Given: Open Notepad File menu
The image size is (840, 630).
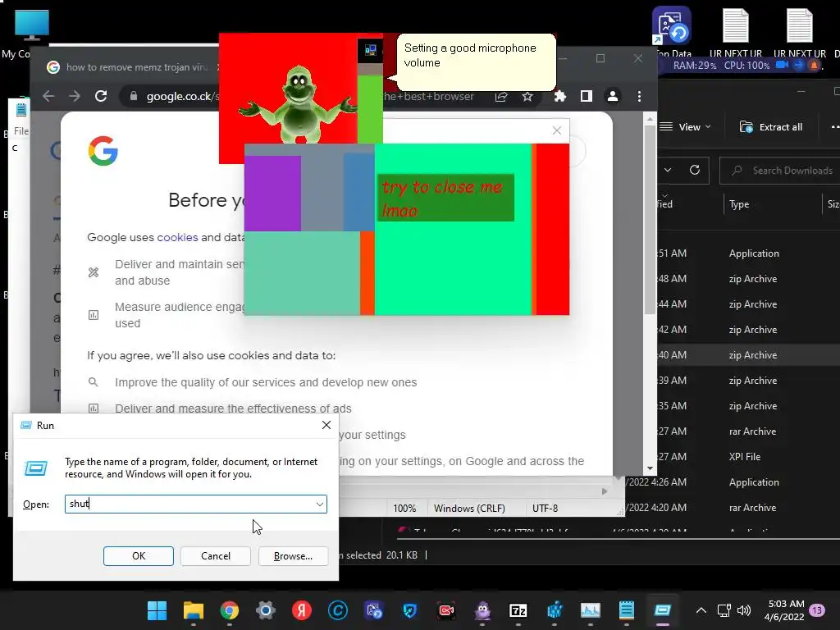Looking at the screenshot, I should [21, 130].
